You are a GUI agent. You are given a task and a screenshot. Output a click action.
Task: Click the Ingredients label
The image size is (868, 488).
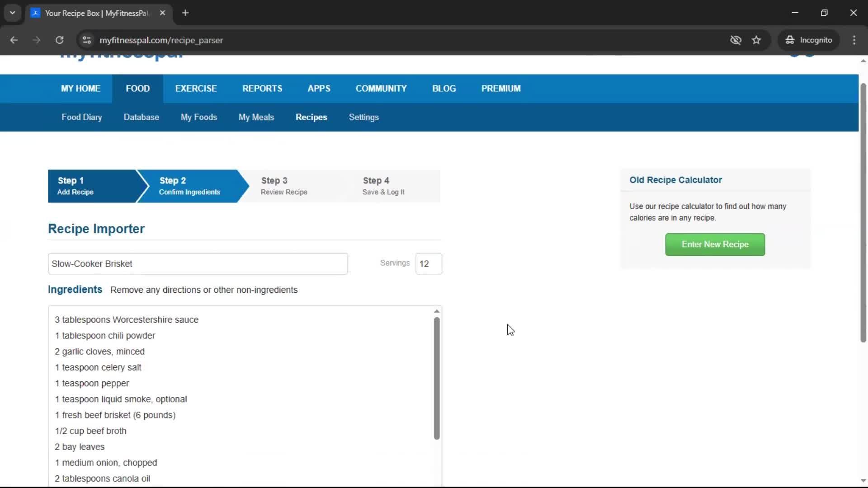pyautogui.click(x=75, y=290)
